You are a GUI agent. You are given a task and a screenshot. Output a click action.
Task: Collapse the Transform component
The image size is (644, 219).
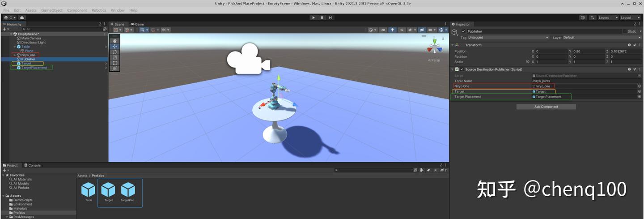tap(453, 45)
